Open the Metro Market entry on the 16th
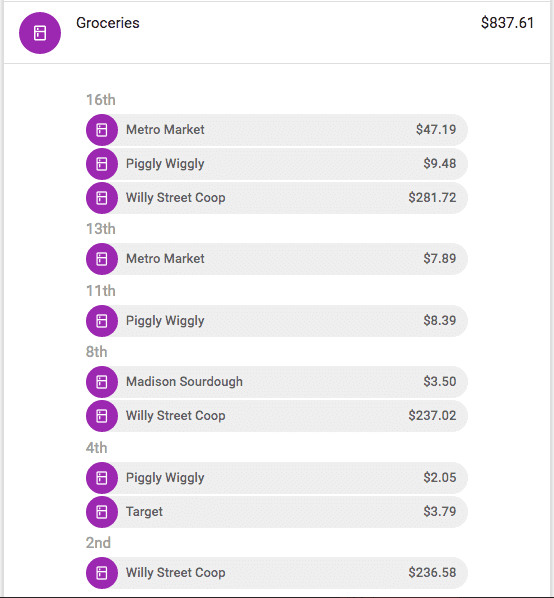The image size is (554, 598). (277, 130)
